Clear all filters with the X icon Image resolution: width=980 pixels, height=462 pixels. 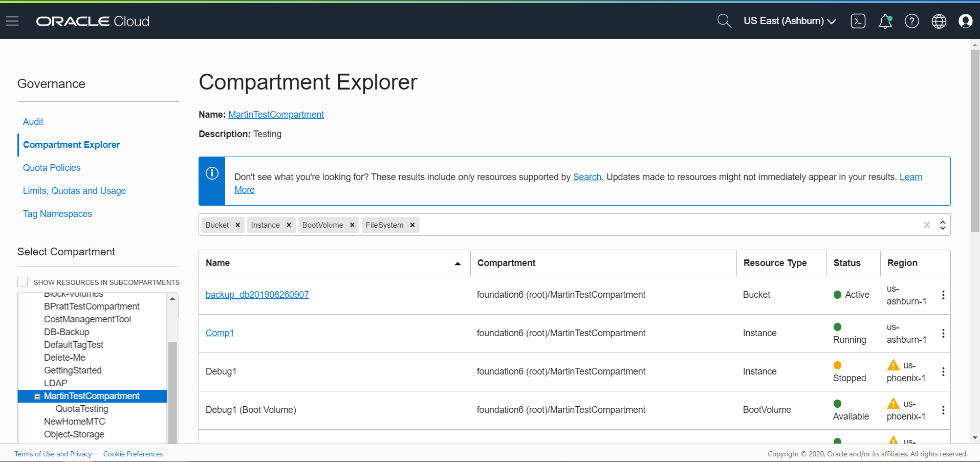coord(927,225)
